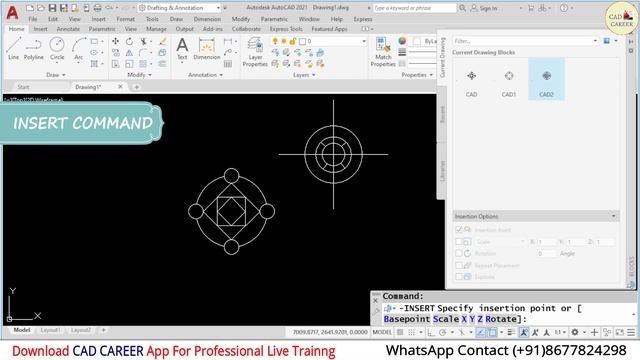Click the Plot print icon in quick access toolbar
Viewport: 640px width, 360px height.
point(97,8)
